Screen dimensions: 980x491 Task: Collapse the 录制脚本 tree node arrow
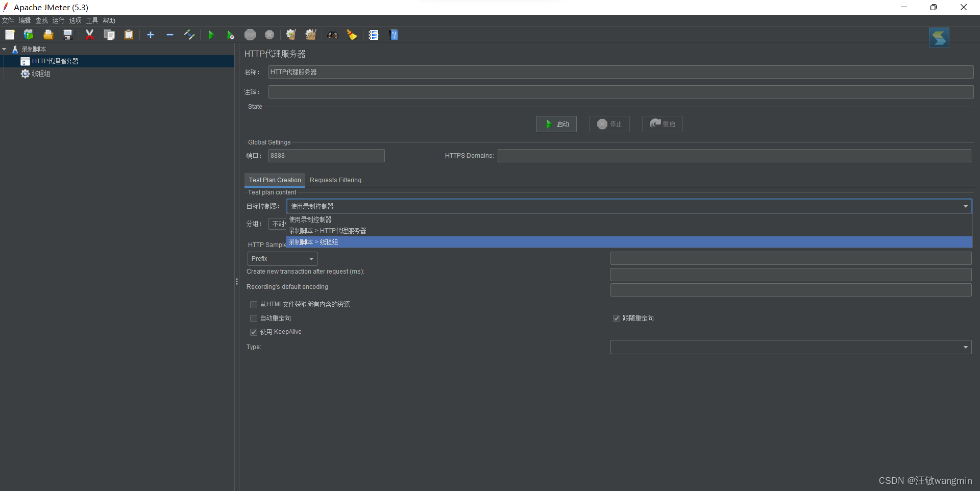coord(5,49)
